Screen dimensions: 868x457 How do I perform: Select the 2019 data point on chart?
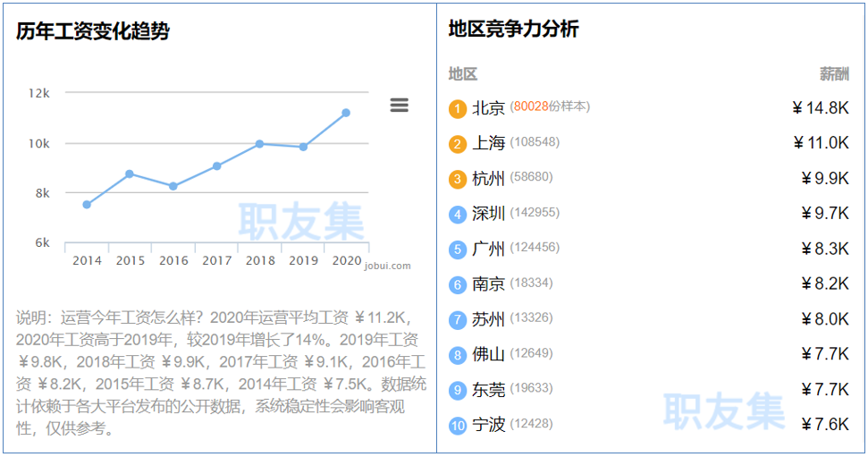pos(303,147)
